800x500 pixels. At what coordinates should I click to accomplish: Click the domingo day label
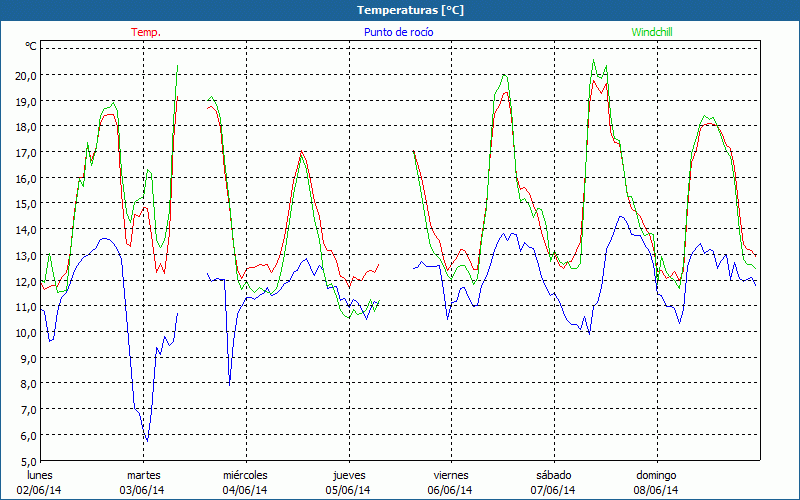point(656,475)
